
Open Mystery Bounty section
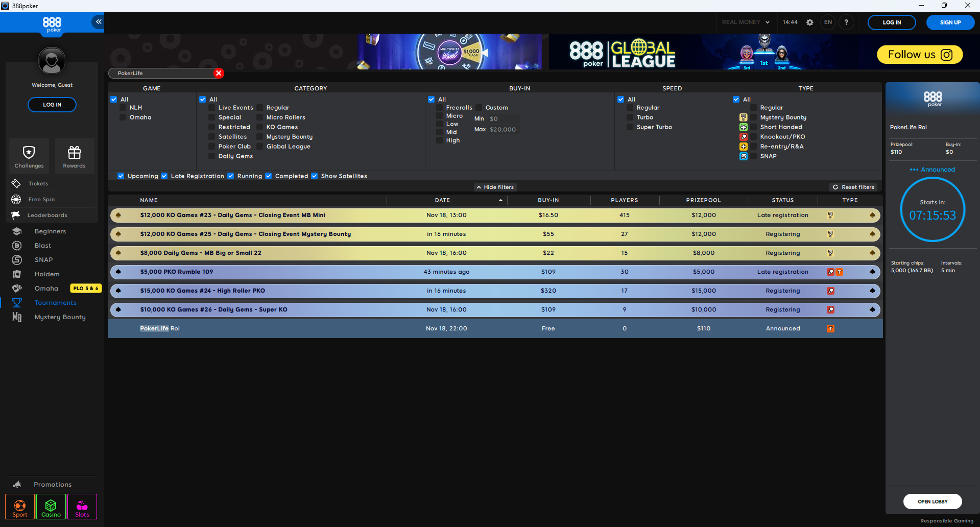[x=60, y=317]
